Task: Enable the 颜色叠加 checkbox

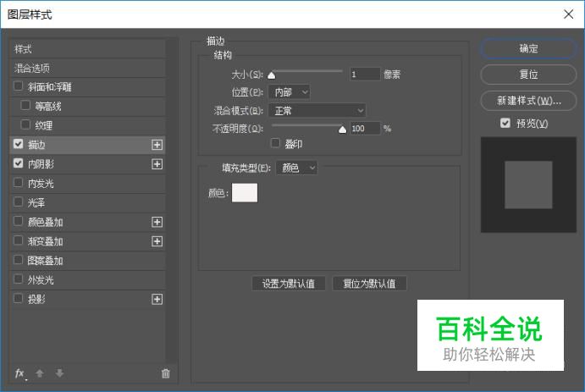Action: click(18, 221)
